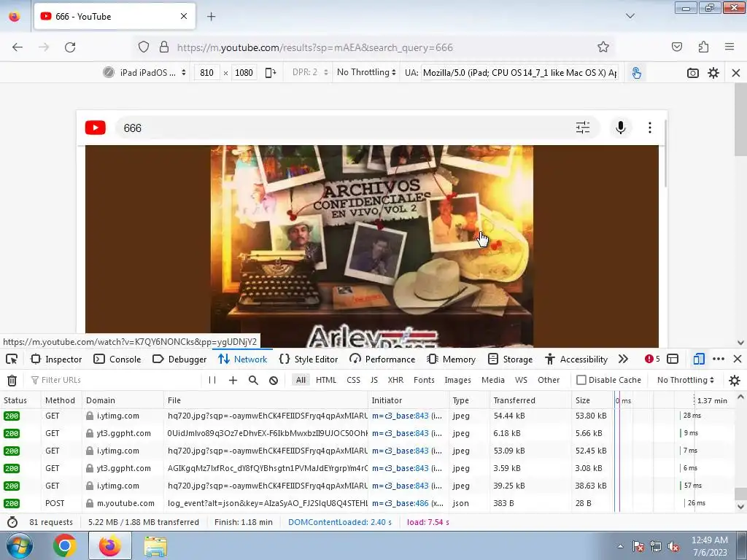Filter requests by Media
Screen dimensions: 747x560
(493, 380)
